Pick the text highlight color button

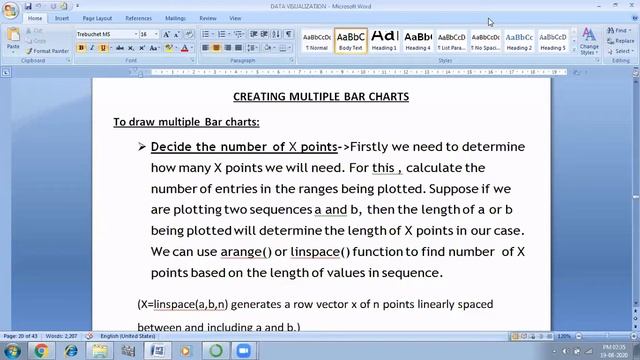(168, 48)
